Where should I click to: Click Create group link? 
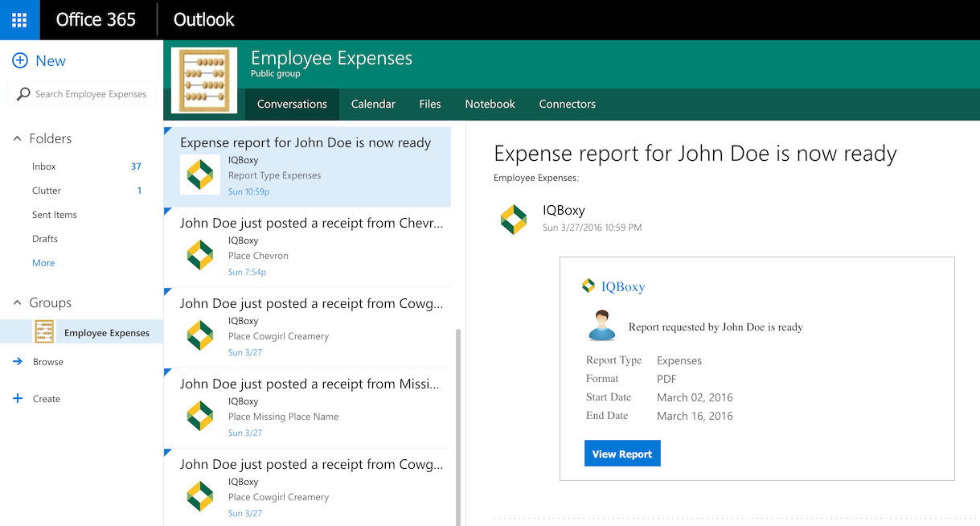point(47,399)
